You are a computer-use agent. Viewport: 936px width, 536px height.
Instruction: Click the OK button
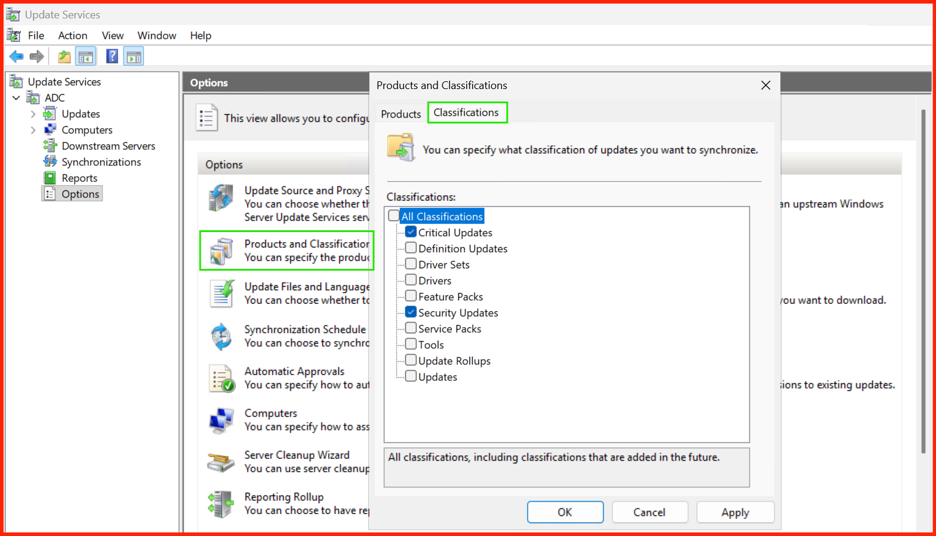565,512
